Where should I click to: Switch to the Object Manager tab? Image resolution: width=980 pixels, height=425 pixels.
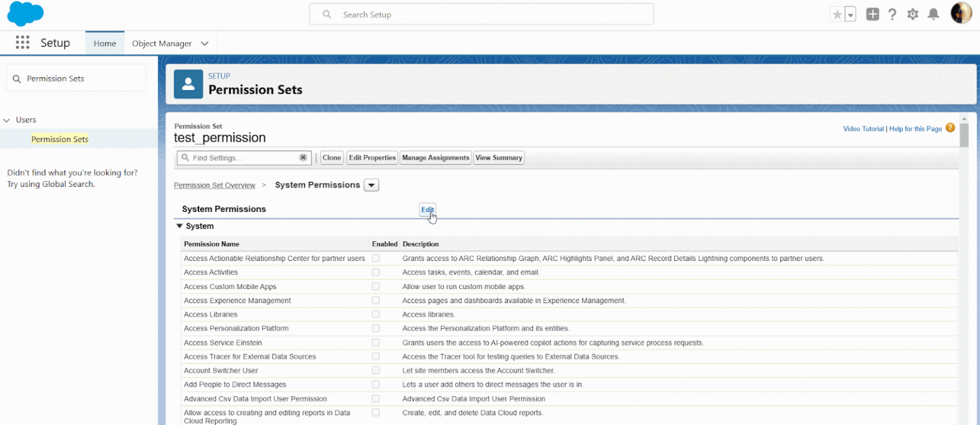click(x=161, y=43)
